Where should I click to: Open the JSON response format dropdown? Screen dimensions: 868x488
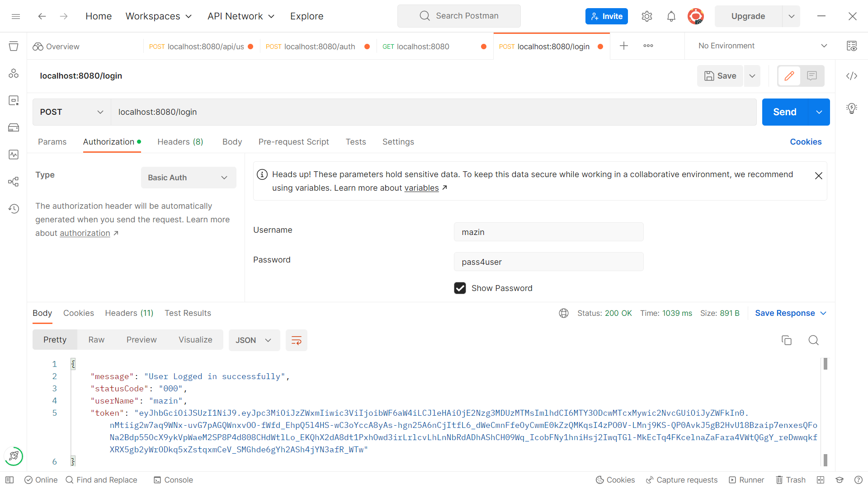coord(254,340)
